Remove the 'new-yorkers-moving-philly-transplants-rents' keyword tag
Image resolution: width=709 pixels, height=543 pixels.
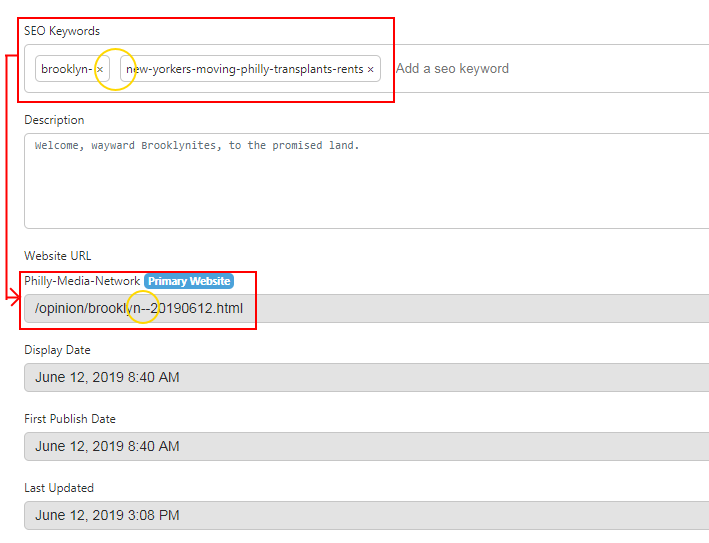click(x=370, y=70)
